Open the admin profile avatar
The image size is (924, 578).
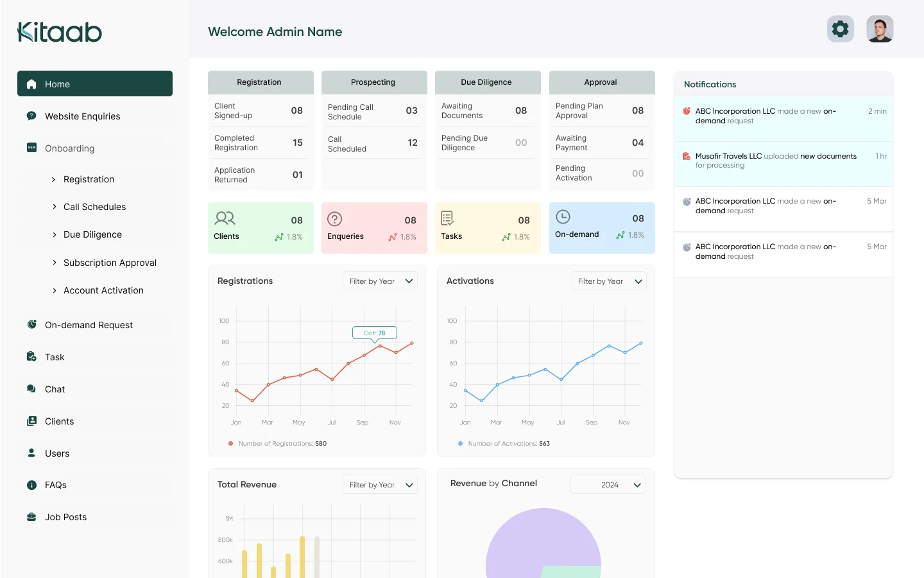(880, 29)
